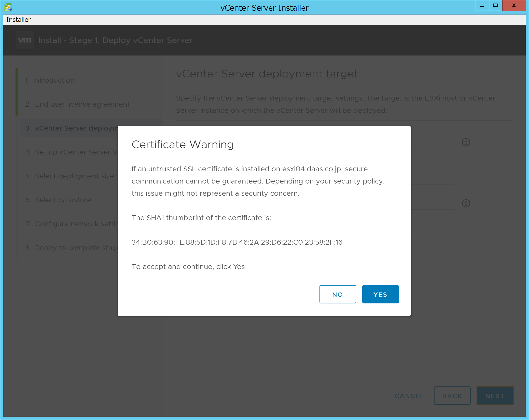Screen dimensions: 529x420
Task: Click 'To accept and continue, click Yes' text
Action: pos(188,267)
